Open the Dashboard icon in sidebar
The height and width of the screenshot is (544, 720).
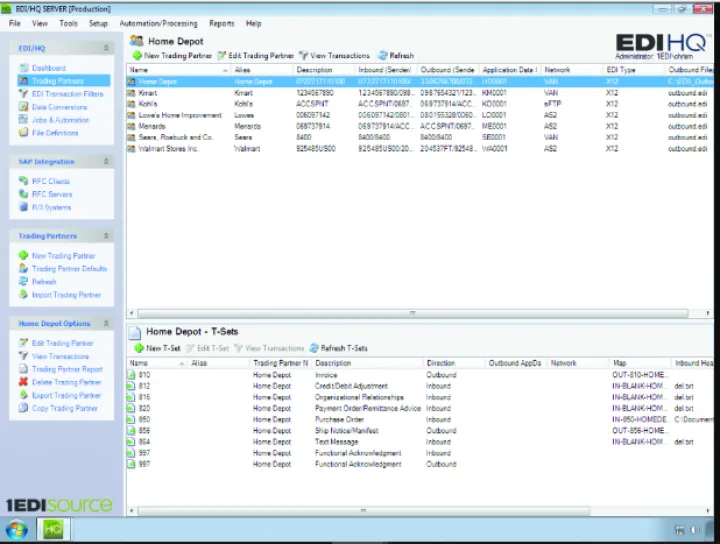23,68
